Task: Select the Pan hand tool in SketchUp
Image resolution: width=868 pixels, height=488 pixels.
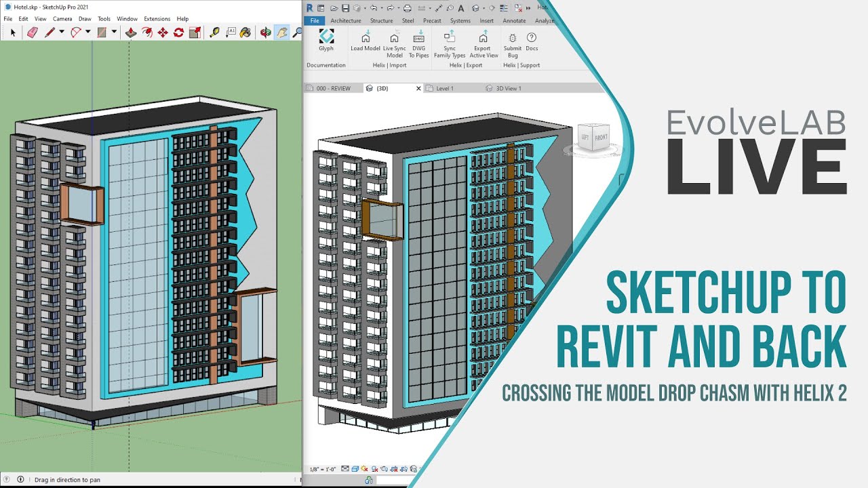Action: tap(281, 32)
